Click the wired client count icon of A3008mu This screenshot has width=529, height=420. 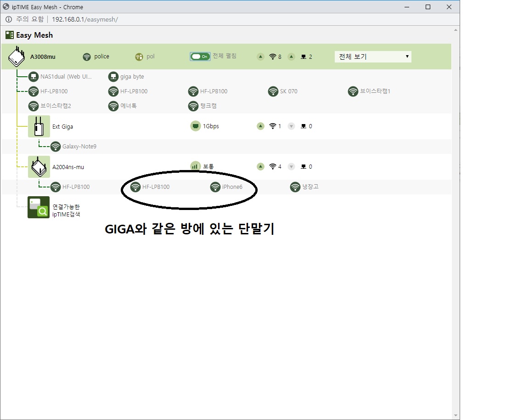coord(304,57)
